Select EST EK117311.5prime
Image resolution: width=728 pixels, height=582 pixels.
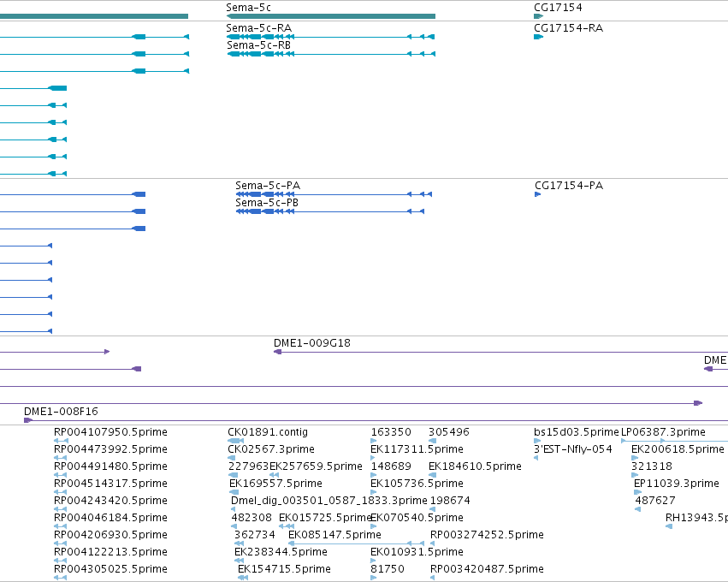pyautogui.click(x=417, y=449)
